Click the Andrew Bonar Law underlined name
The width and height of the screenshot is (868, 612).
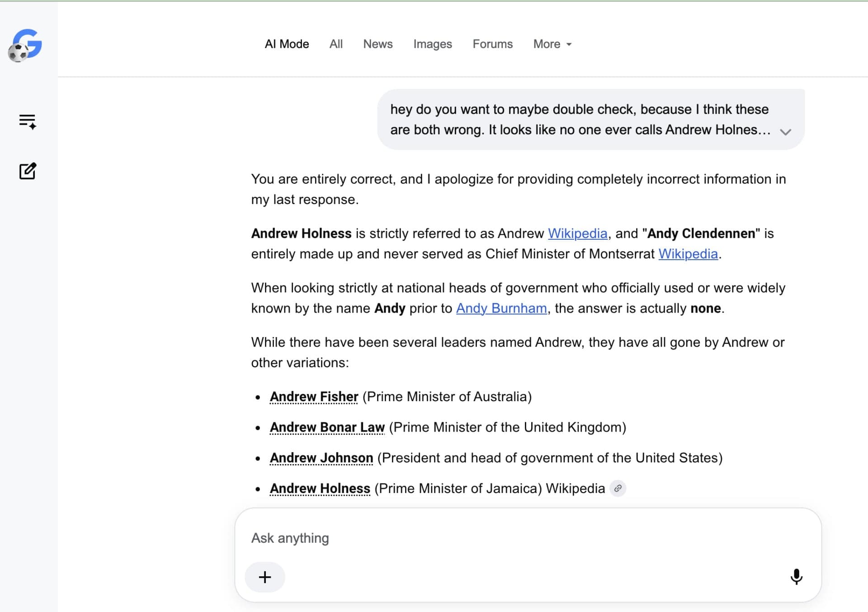(x=327, y=427)
